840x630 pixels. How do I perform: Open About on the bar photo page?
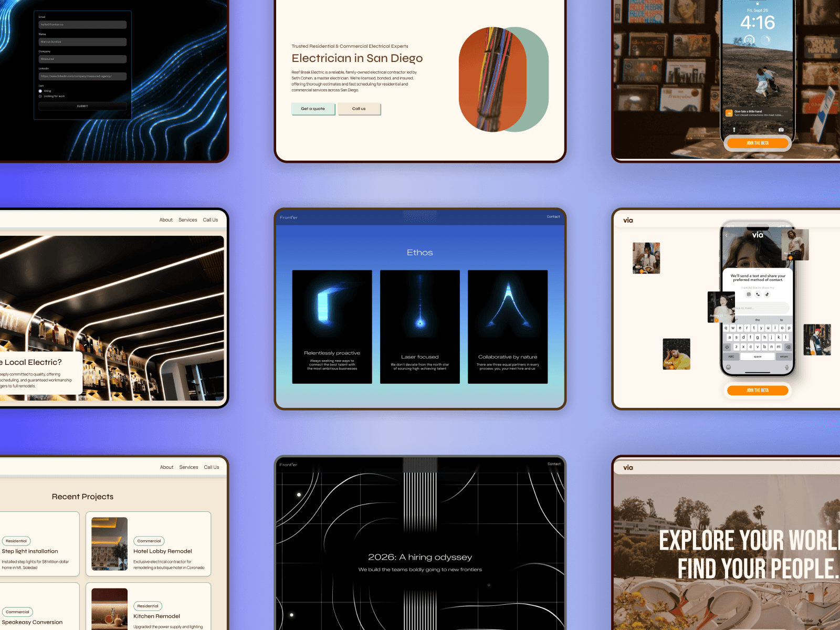pyautogui.click(x=166, y=220)
